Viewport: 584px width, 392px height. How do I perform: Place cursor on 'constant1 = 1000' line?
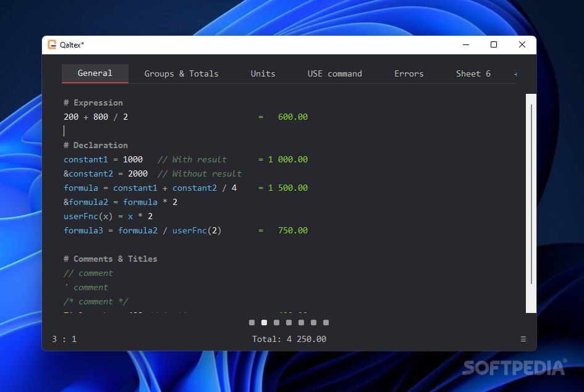point(103,159)
